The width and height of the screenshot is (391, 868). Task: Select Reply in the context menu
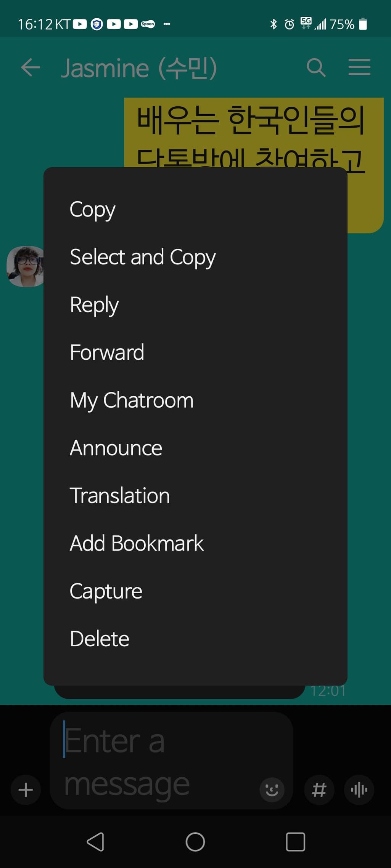tap(195, 304)
